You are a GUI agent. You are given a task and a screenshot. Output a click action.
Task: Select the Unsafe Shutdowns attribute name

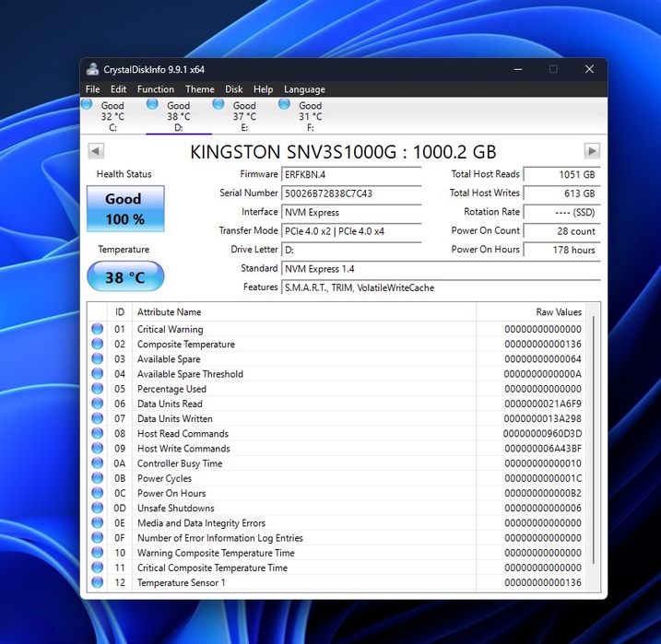pos(176,508)
